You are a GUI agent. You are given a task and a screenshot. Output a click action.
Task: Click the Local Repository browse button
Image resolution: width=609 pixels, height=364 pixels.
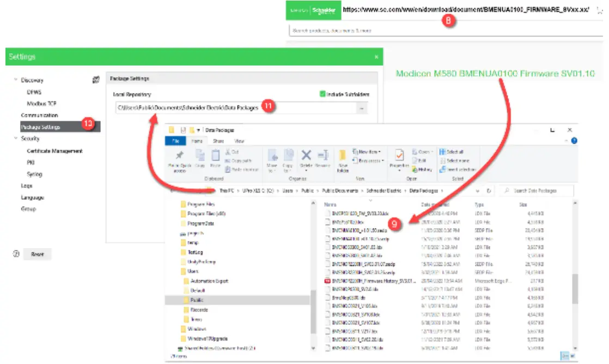pyautogui.click(x=362, y=108)
